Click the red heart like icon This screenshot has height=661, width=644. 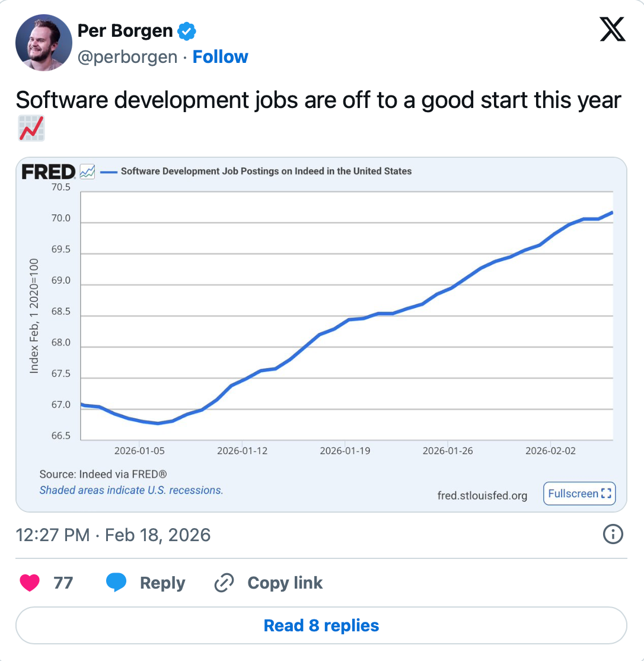[x=30, y=583]
